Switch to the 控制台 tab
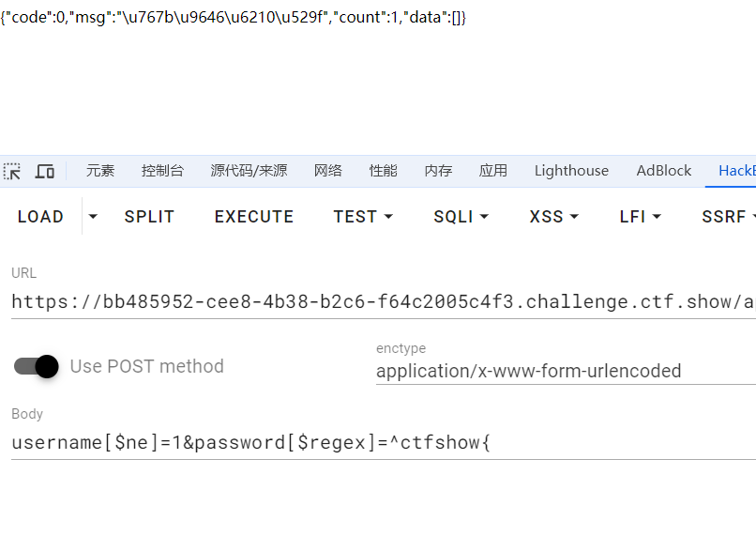This screenshot has height=536, width=756. [x=162, y=171]
